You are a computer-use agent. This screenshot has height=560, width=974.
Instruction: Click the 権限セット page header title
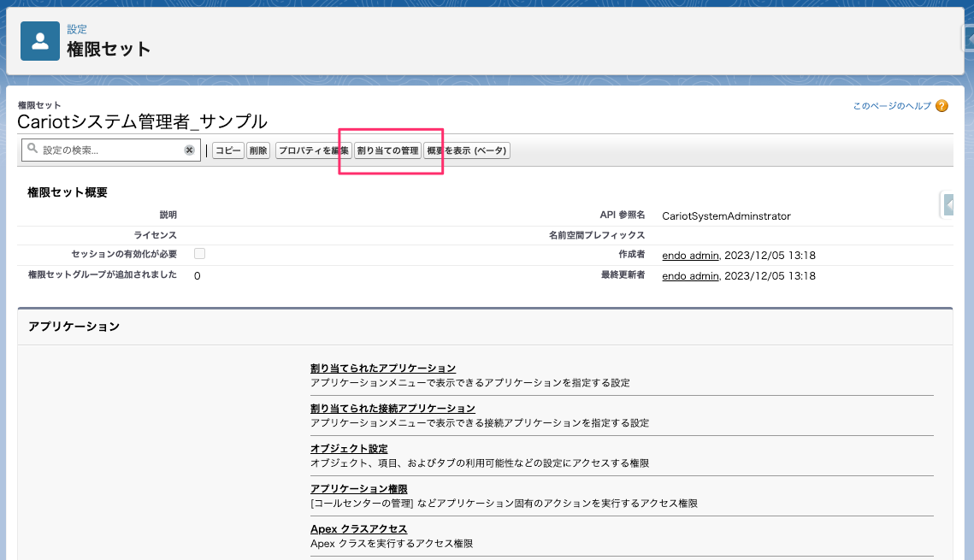[x=109, y=49]
